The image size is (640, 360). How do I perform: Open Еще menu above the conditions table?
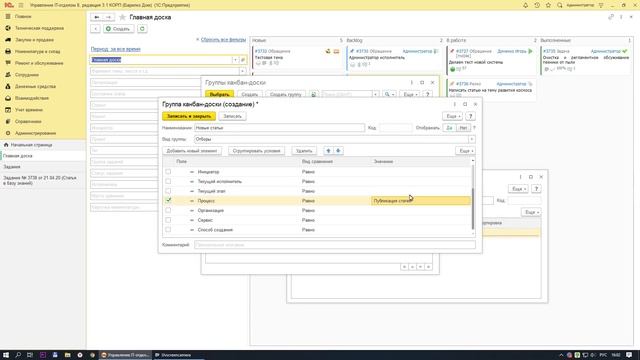(x=465, y=151)
